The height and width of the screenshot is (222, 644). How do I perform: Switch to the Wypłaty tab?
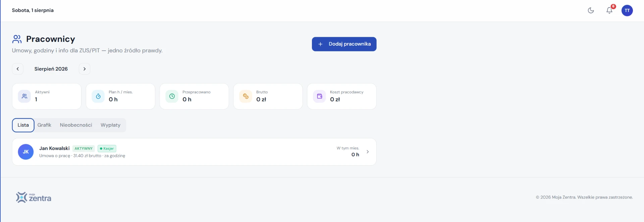[x=110, y=125]
